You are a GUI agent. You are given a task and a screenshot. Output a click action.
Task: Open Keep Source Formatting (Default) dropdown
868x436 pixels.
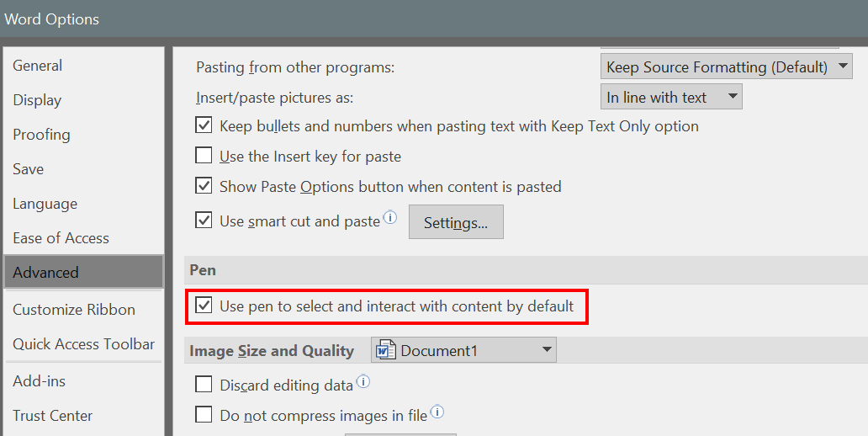coord(727,66)
